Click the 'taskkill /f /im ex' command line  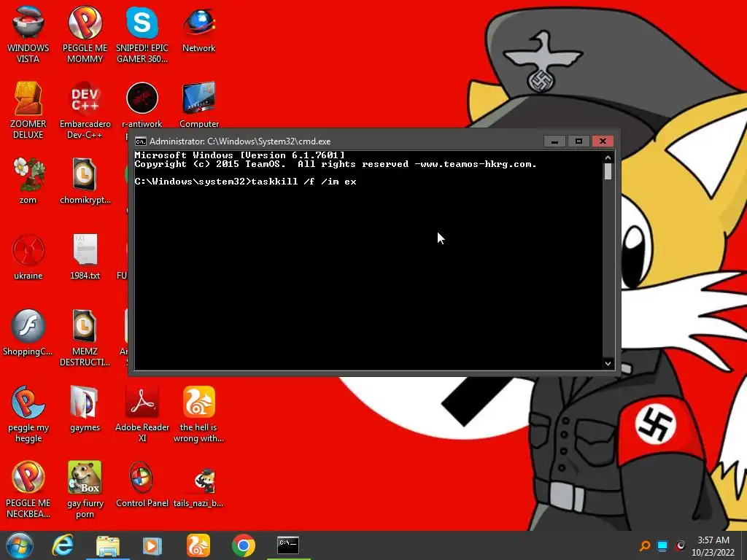[245, 182]
